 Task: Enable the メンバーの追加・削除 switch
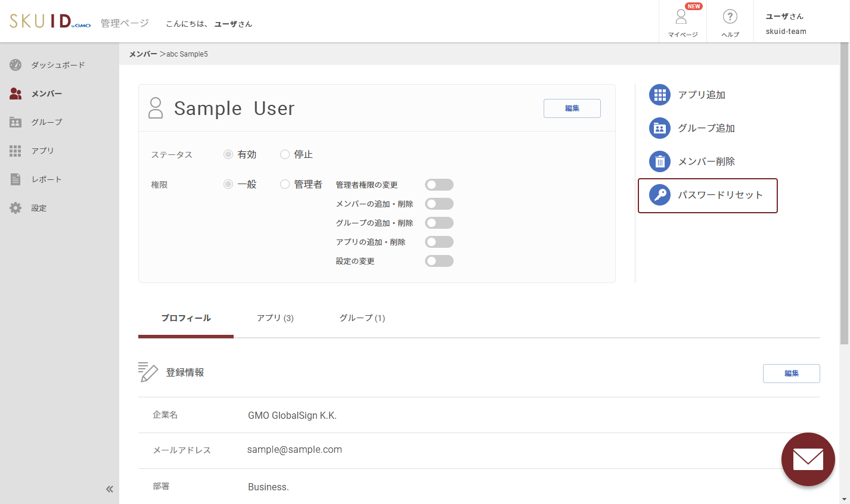click(x=439, y=204)
